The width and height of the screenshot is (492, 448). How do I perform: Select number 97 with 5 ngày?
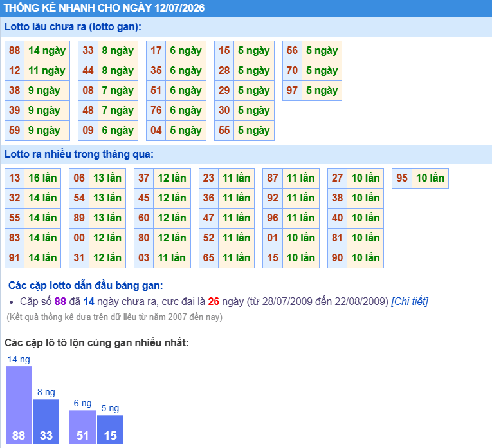point(292,90)
